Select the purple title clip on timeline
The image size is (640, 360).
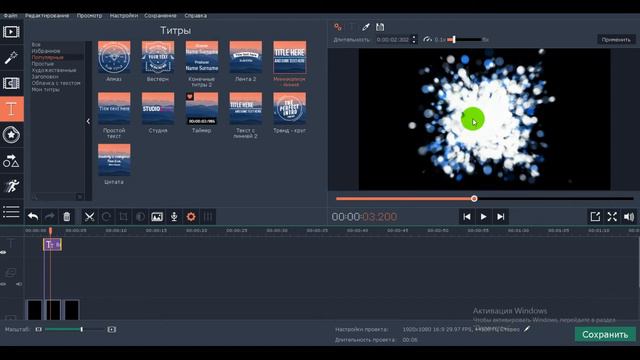[52, 244]
